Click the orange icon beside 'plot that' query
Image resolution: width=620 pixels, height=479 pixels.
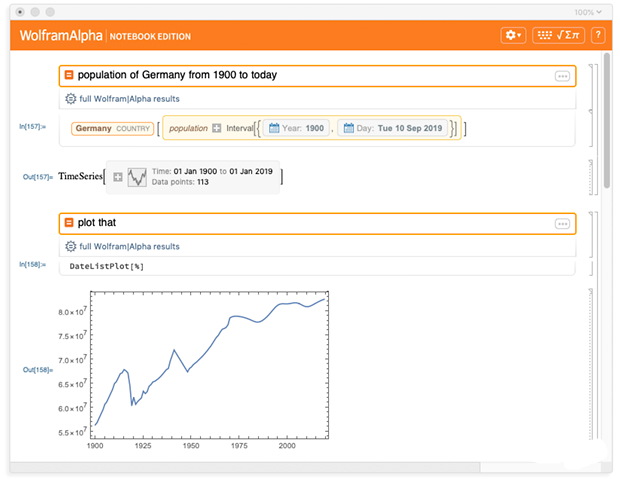(x=69, y=223)
